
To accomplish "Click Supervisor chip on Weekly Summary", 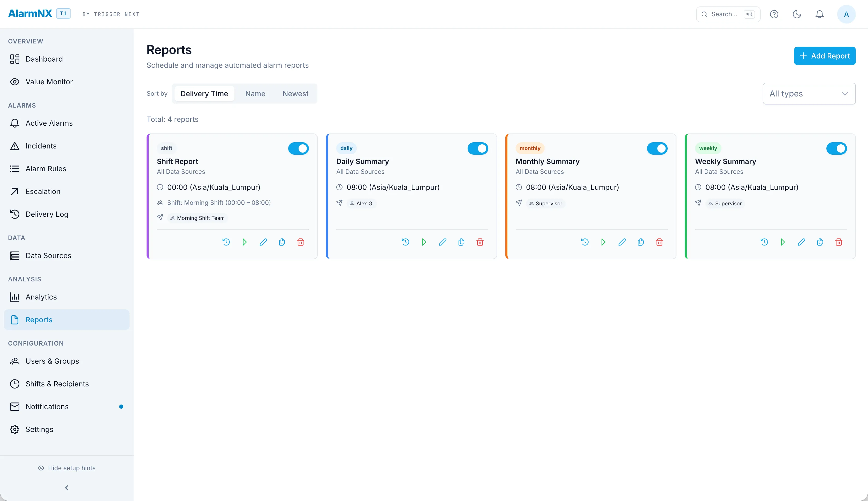I will point(725,204).
